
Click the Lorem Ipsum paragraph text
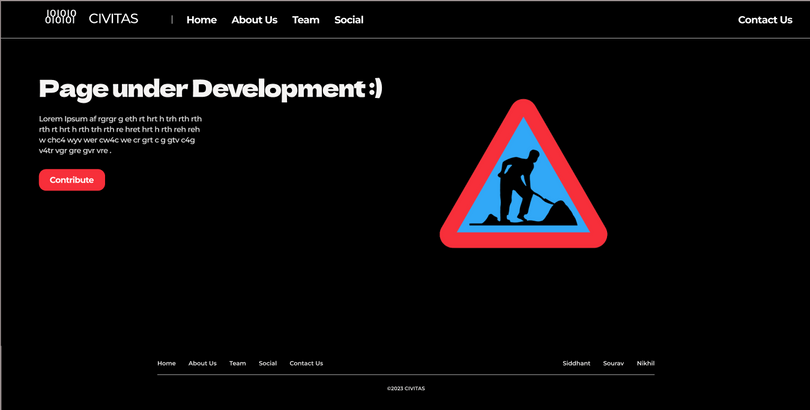click(120, 135)
